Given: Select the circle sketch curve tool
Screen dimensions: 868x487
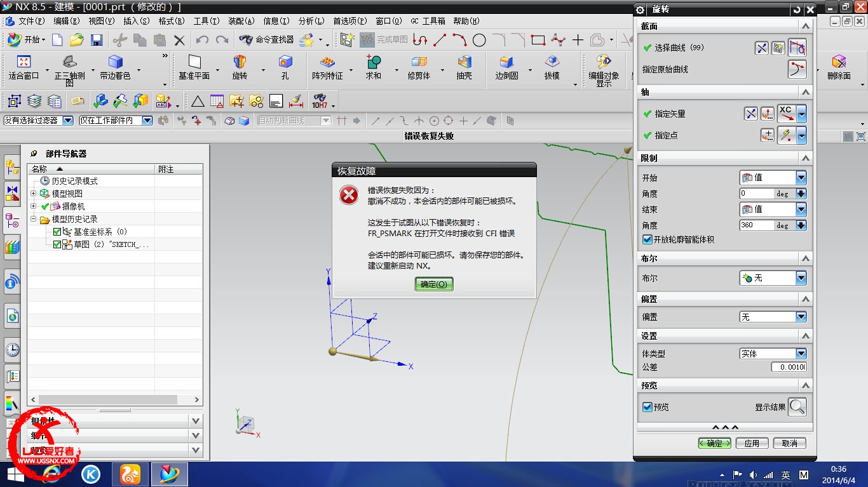Looking at the screenshot, I should (479, 40).
